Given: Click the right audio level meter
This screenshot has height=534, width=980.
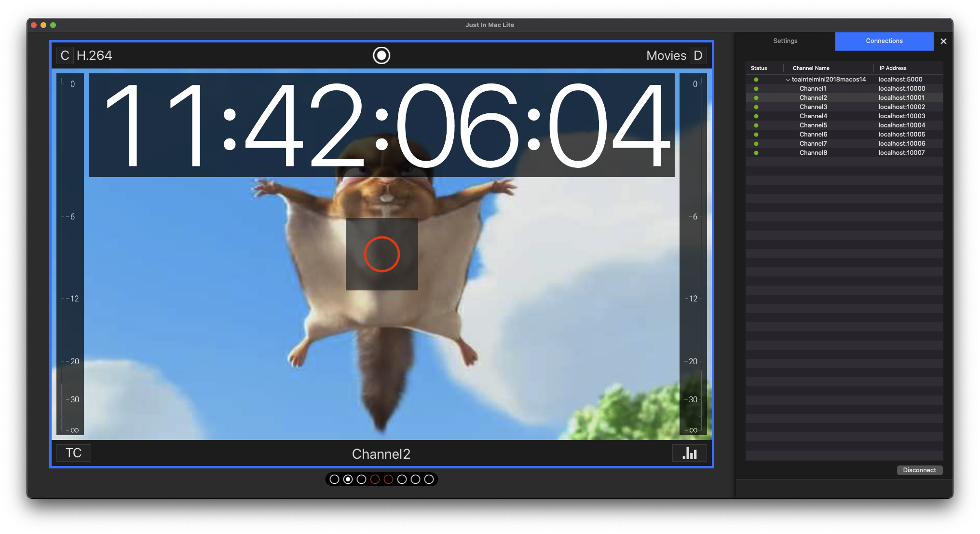Looking at the screenshot, I should (693, 254).
